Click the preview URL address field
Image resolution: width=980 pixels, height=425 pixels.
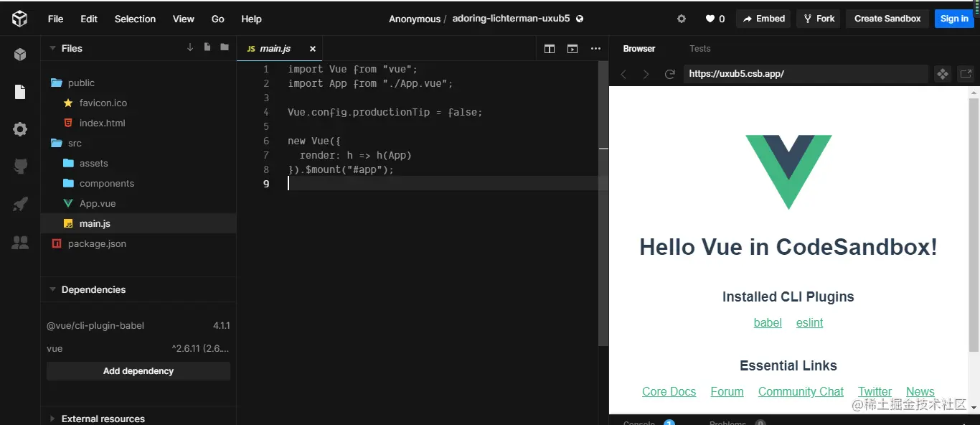pyautogui.click(x=806, y=73)
